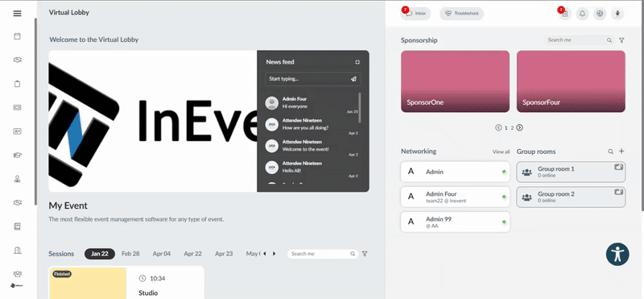Click the send paper plane icon in News feed
Viewport: 644px width, 299px height.
pos(353,79)
